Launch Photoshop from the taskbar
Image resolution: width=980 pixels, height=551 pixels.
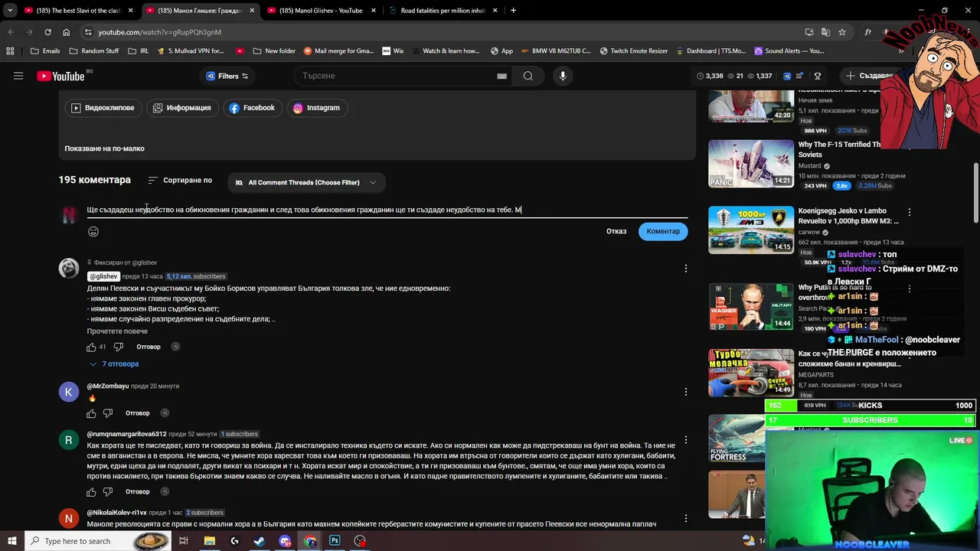click(x=335, y=541)
